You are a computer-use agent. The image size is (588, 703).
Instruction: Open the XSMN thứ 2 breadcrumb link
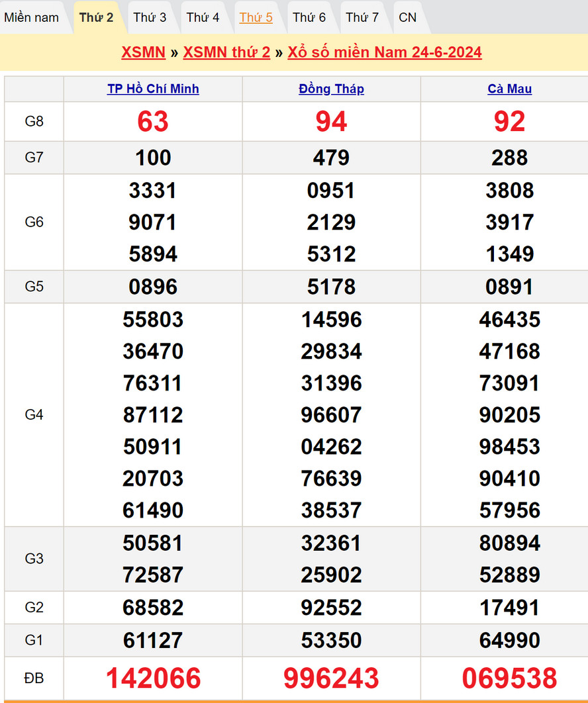point(226,52)
